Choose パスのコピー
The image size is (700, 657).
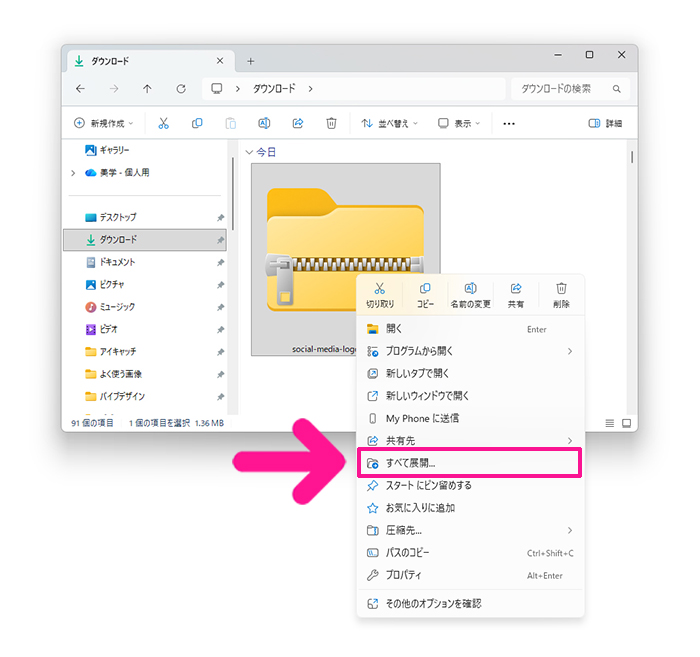coord(470,553)
